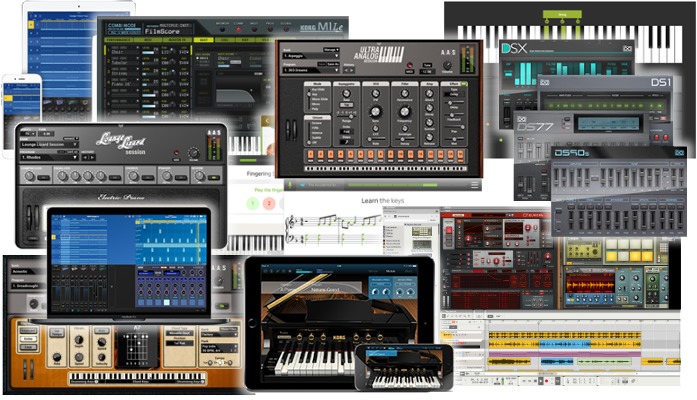The width and height of the screenshot is (697, 400).
Task: Toggle Lounge Lizard Reverb on switch
Action: click(x=214, y=178)
